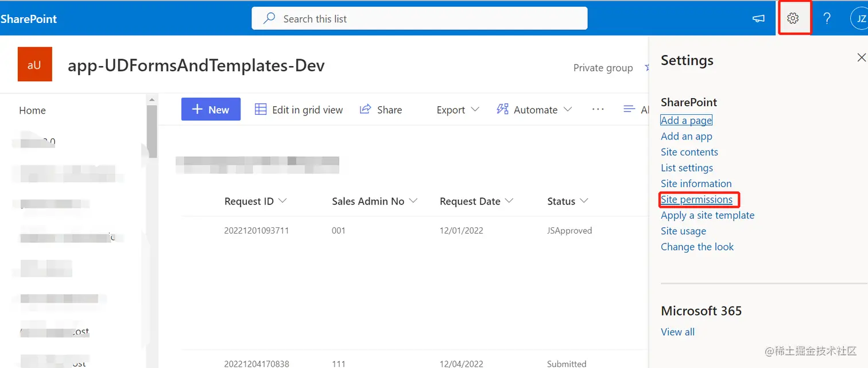Open the List settings link
The width and height of the screenshot is (868, 368).
point(687,168)
